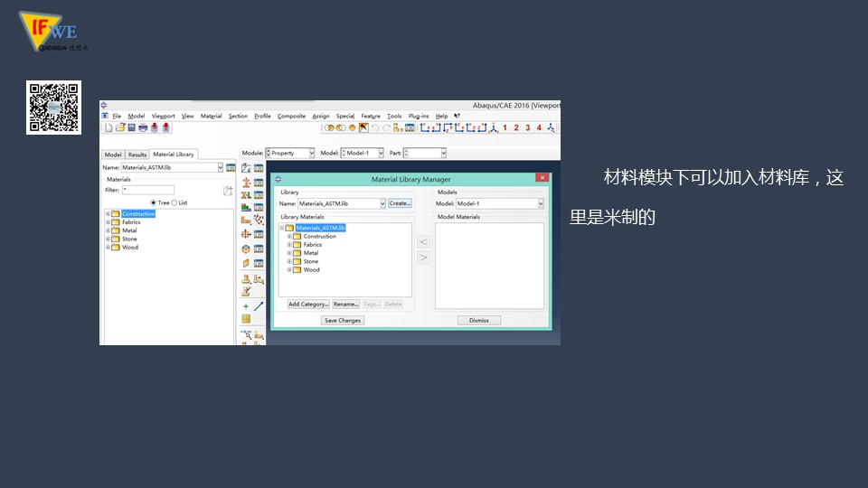Click the Create Datum Point plus icon

tap(246, 306)
